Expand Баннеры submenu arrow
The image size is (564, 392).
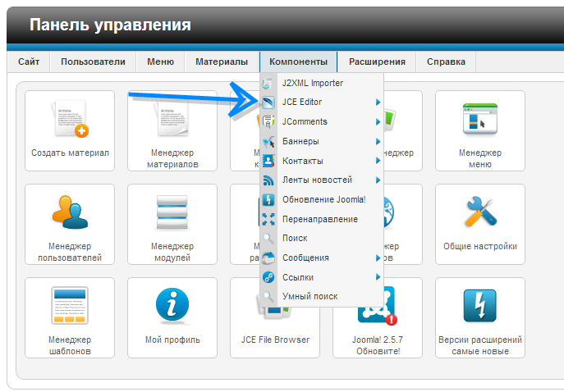378,141
